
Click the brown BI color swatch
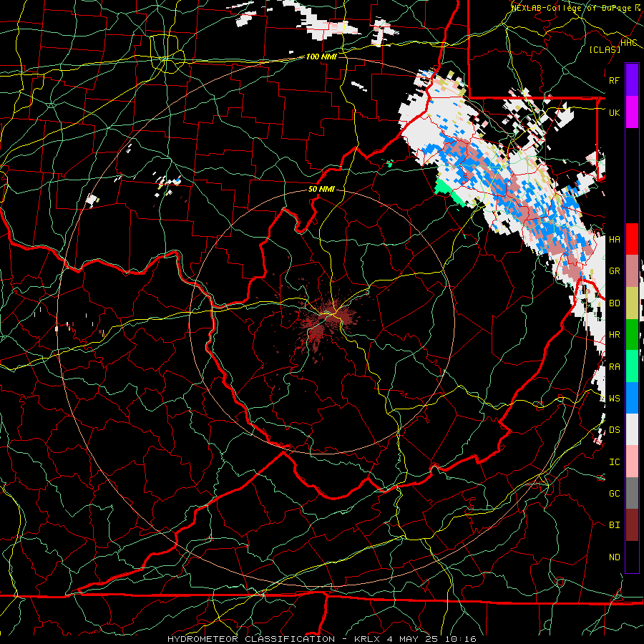tap(632, 525)
